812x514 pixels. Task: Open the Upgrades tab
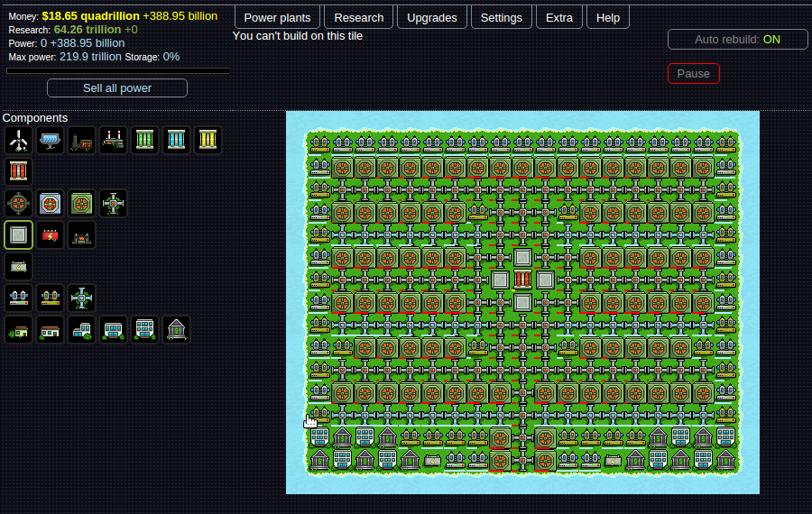[x=432, y=18]
